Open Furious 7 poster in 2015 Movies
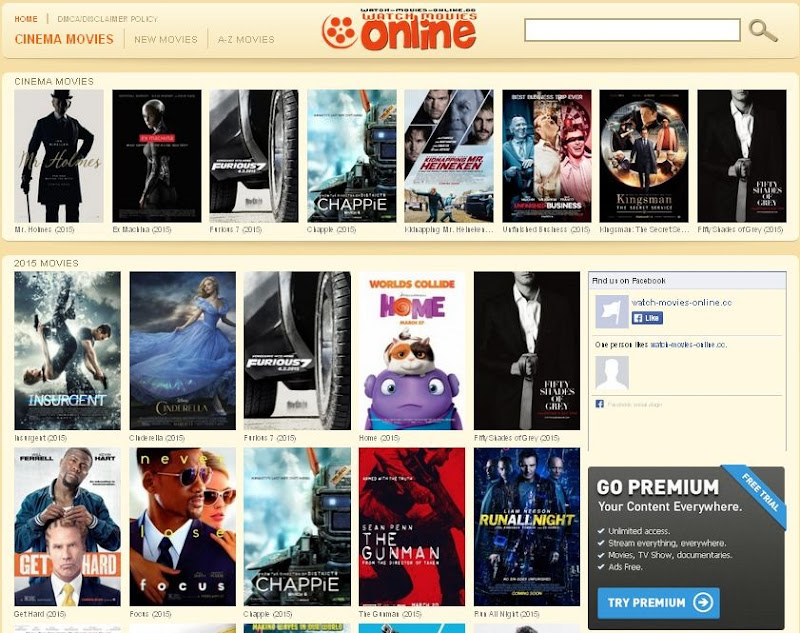The image size is (800, 633). (297, 350)
